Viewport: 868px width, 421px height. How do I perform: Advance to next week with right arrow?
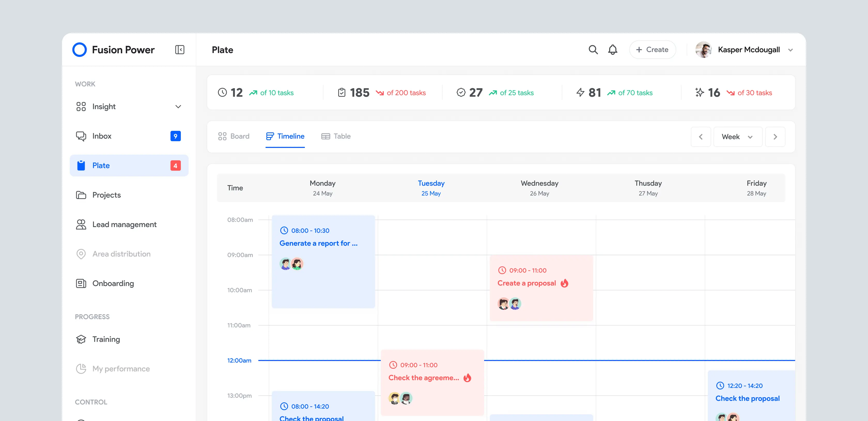(775, 137)
